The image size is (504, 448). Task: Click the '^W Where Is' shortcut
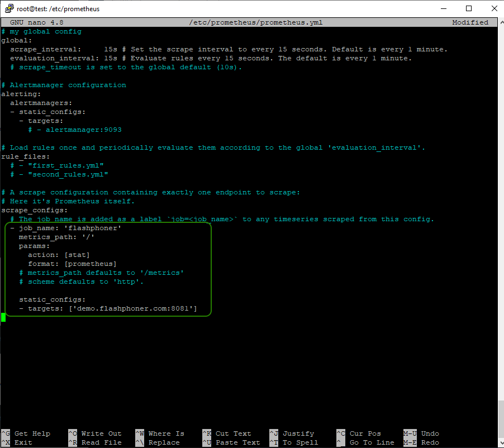(160, 433)
